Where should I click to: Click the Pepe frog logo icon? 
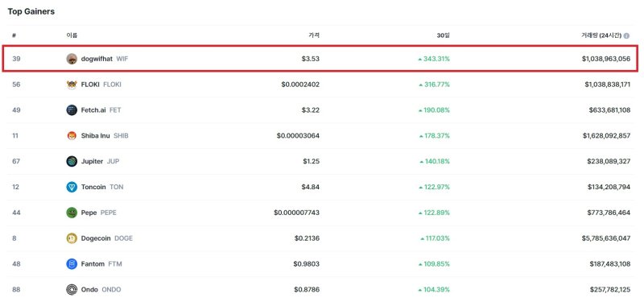point(72,213)
